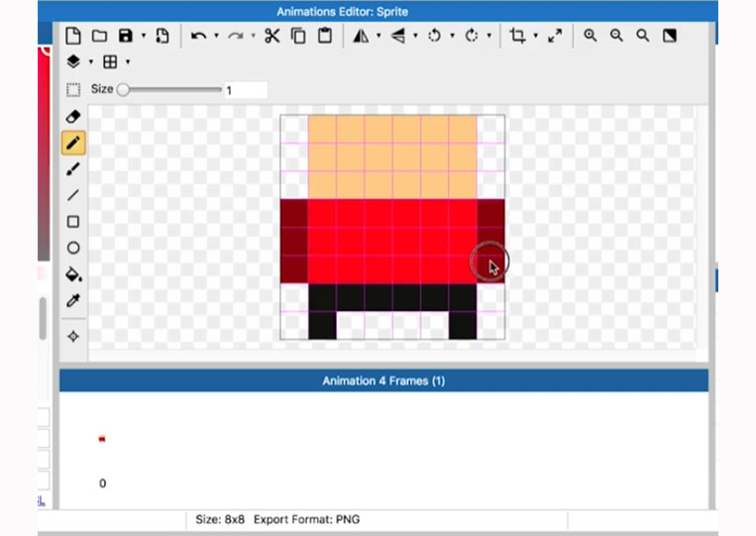
Task: Click the import from file icon
Action: pos(162,36)
